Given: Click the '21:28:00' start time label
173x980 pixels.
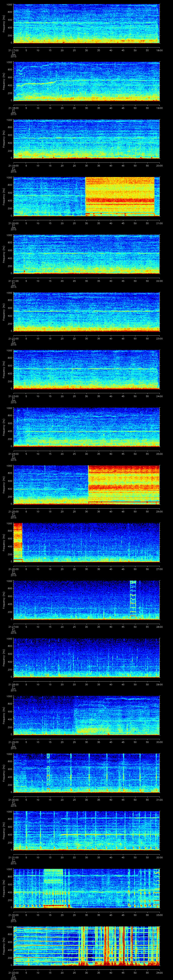Looking at the screenshot, I should (13, 684).
